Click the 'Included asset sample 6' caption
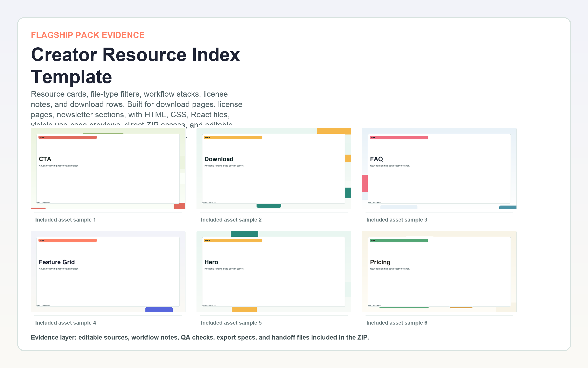This screenshot has width=588, height=368. [397, 323]
